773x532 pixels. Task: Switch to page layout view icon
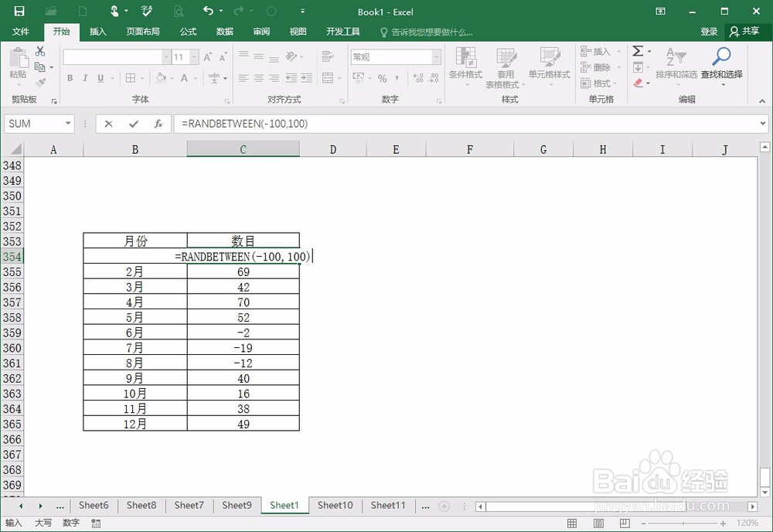[598, 523]
